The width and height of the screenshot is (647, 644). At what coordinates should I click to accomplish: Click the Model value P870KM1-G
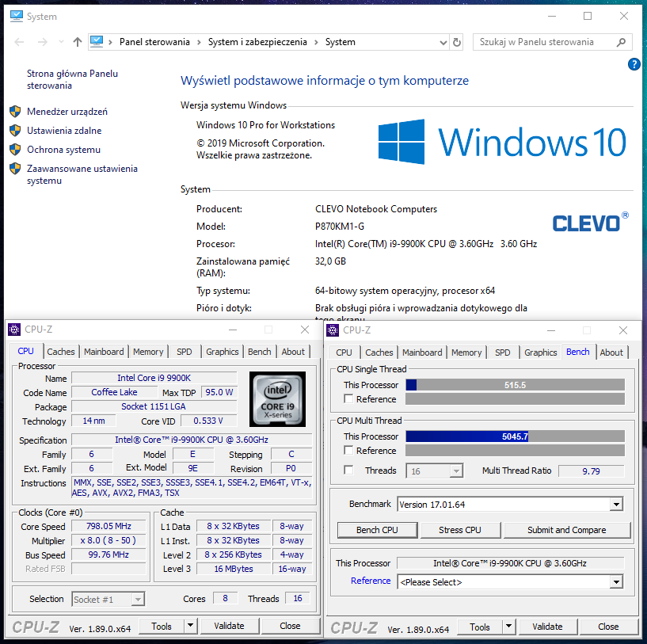[x=340, y=227]
